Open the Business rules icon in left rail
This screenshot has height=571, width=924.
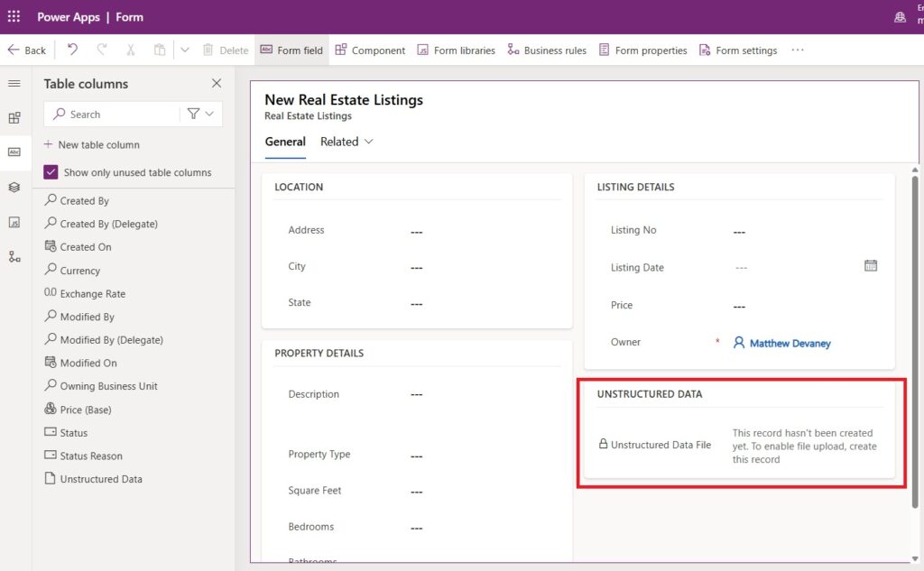click(x=14, y=257)
